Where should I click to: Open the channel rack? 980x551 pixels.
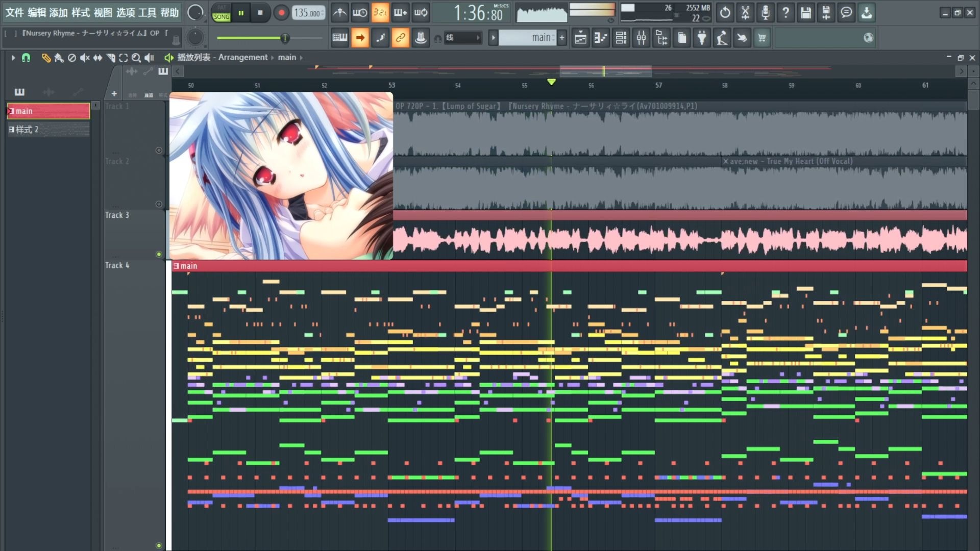[621, 38]
